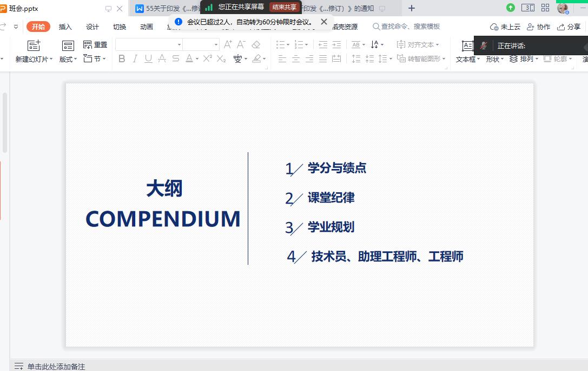Unmute the microphone in meeting bar
Image resolution: width=588 pixels, height=371 pixels.
pyautogui.click(x=483, y=46)
